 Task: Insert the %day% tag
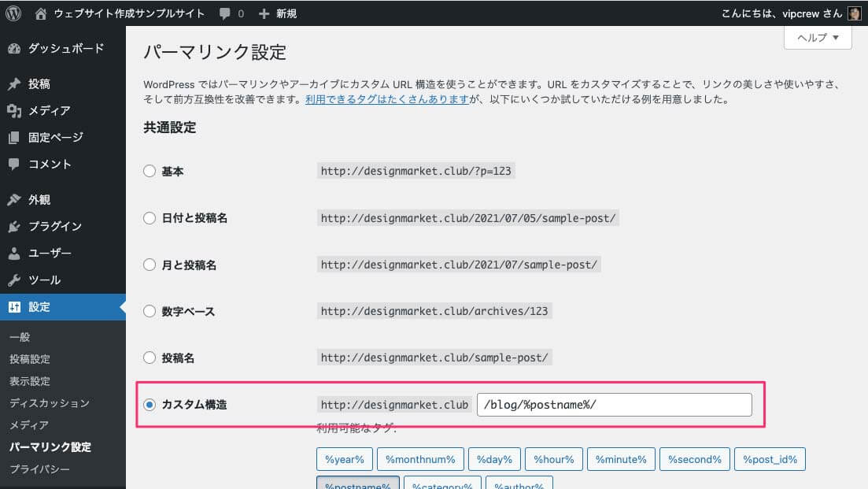pyautogui.click(x=494, y=459)
